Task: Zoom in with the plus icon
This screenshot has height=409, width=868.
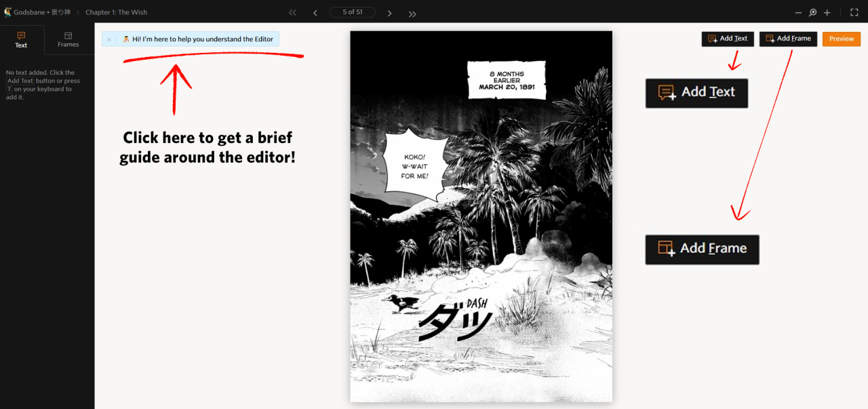Action: point(827,13)
